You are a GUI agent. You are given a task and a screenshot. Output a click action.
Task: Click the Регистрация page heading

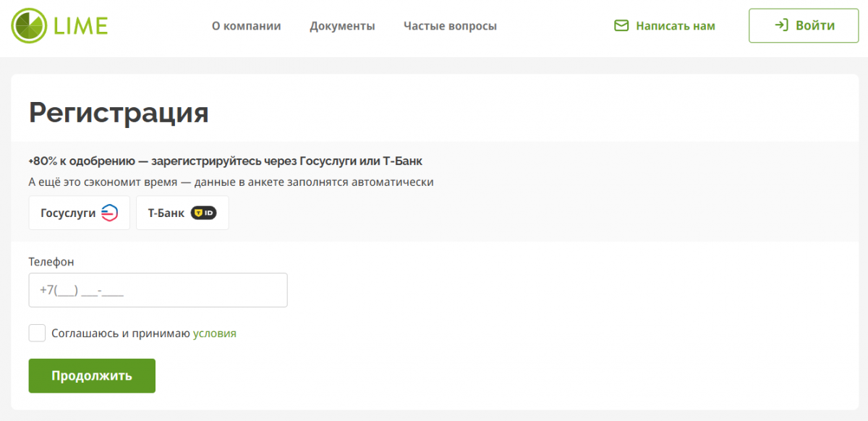point(119,113)
